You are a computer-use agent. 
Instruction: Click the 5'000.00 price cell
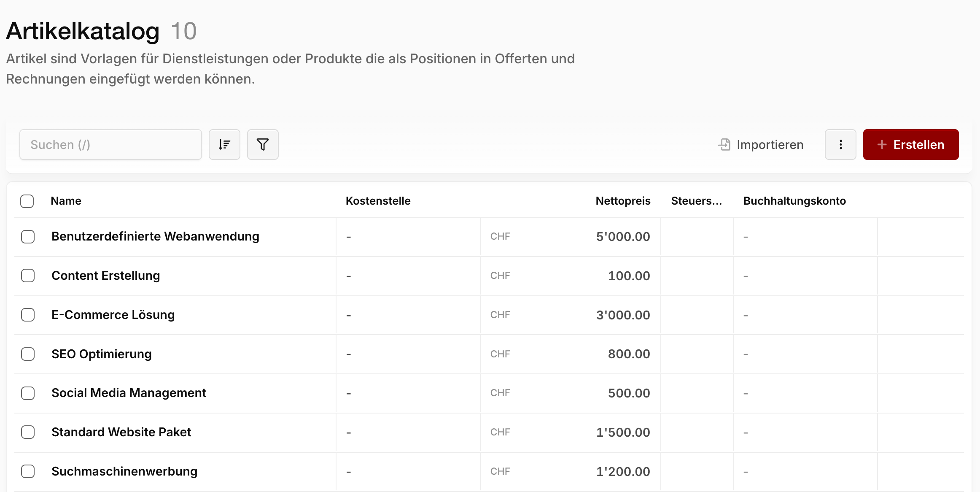[623, 237]
